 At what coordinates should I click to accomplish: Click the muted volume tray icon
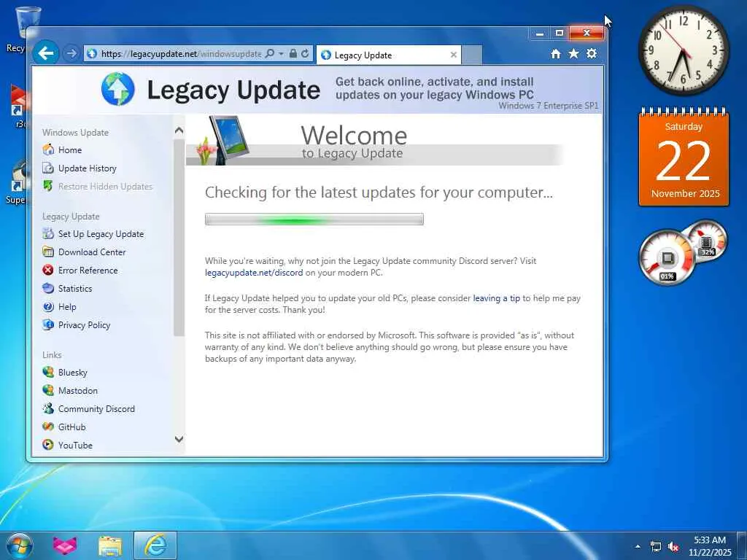coord(673,547)
